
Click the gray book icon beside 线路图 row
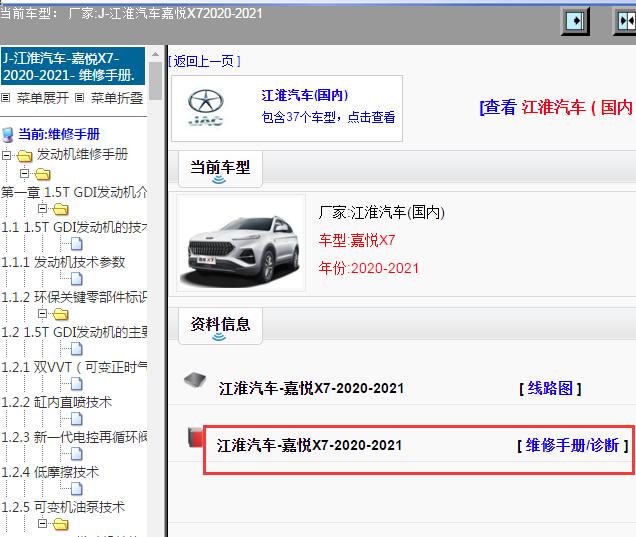point(195,380)
